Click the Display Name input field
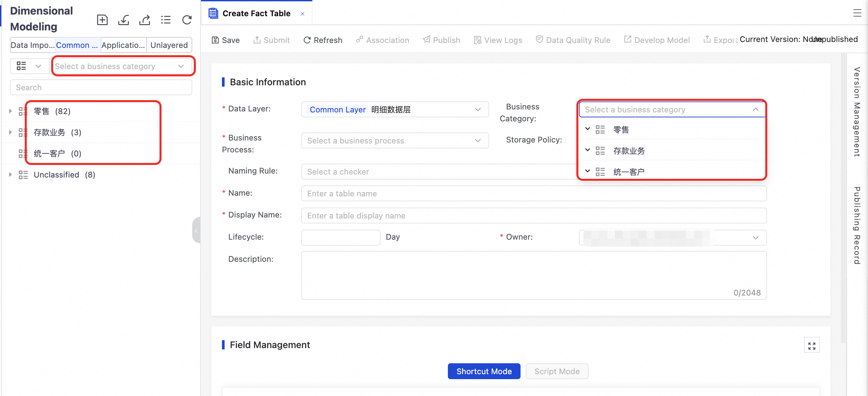 tap(533, 216)
